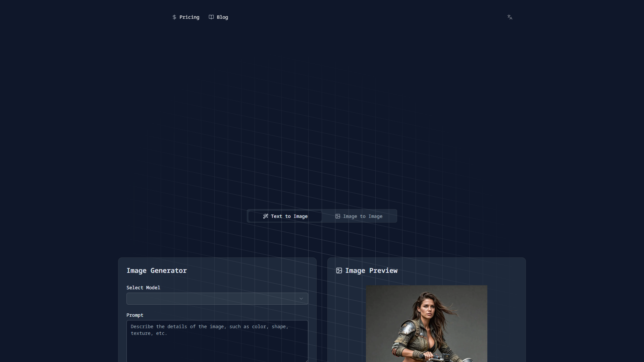The image size is (644, 362).
Task: Click the picture icon on Image to Image
Action: pyautogui.click(x=338, y=216)
